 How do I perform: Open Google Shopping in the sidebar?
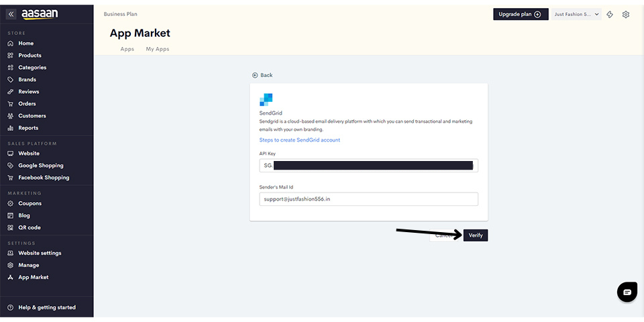coord(41,166)
